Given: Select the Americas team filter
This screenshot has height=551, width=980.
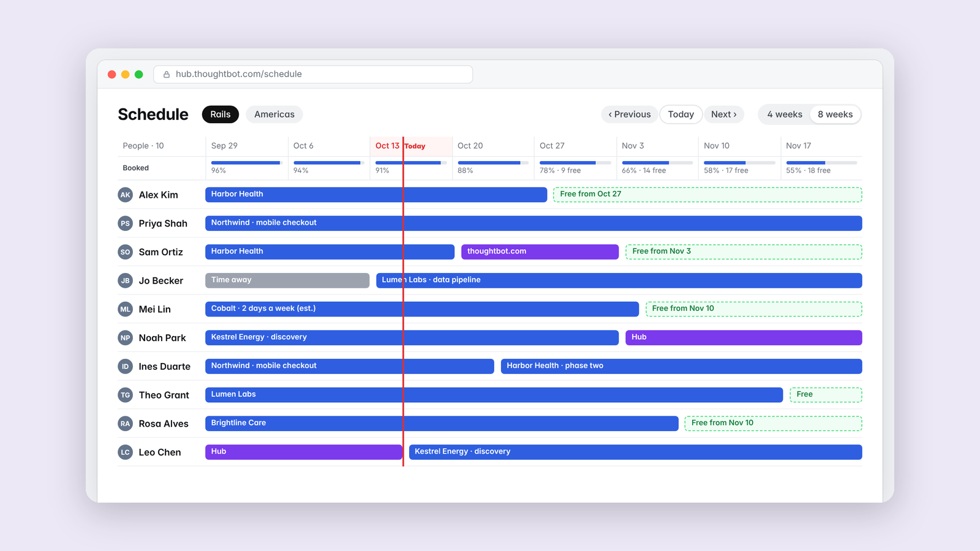Looking at the screenshot, I should [274, 114].
